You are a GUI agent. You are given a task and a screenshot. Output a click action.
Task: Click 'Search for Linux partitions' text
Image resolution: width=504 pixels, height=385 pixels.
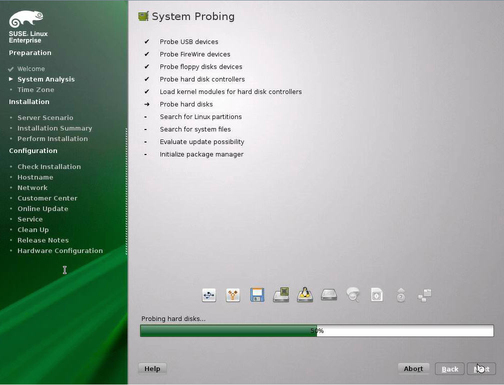pos(201,117)
